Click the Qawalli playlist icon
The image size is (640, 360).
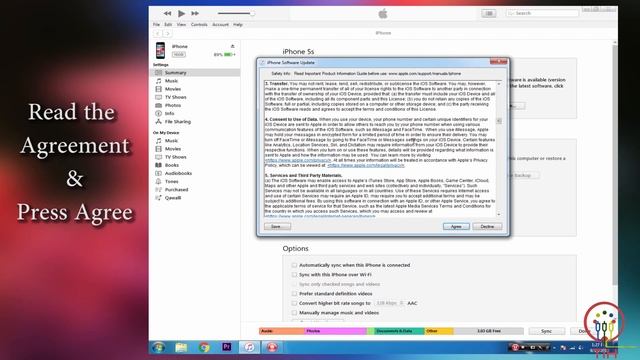tap(159, 198)
